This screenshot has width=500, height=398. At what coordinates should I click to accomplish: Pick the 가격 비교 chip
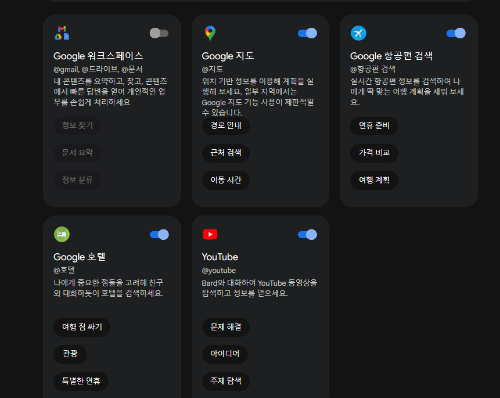[374, 153]
